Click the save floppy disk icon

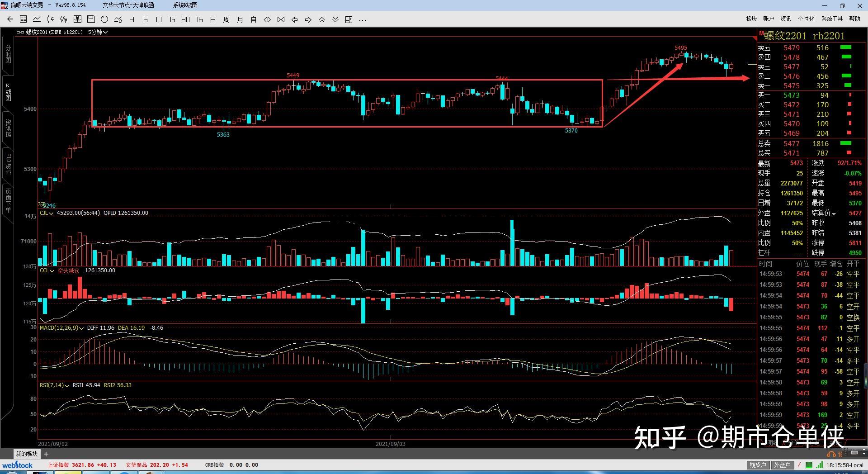(x=91, y=19)
